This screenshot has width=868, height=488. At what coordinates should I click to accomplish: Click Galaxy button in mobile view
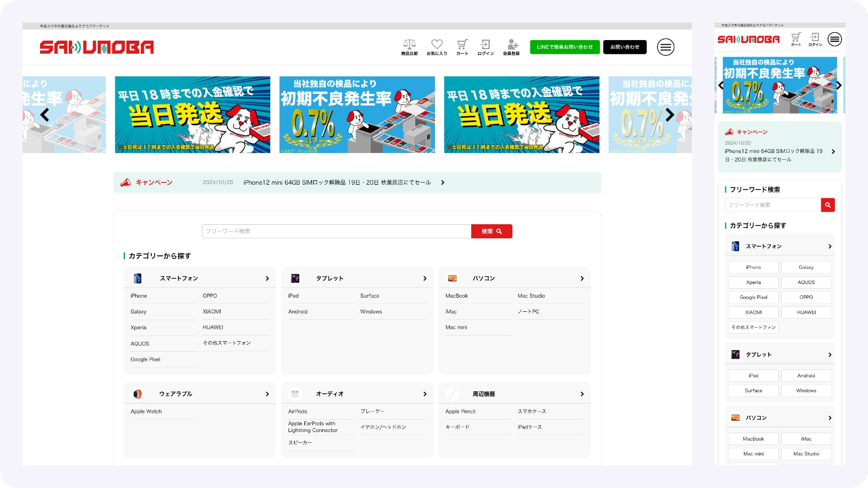806,267
